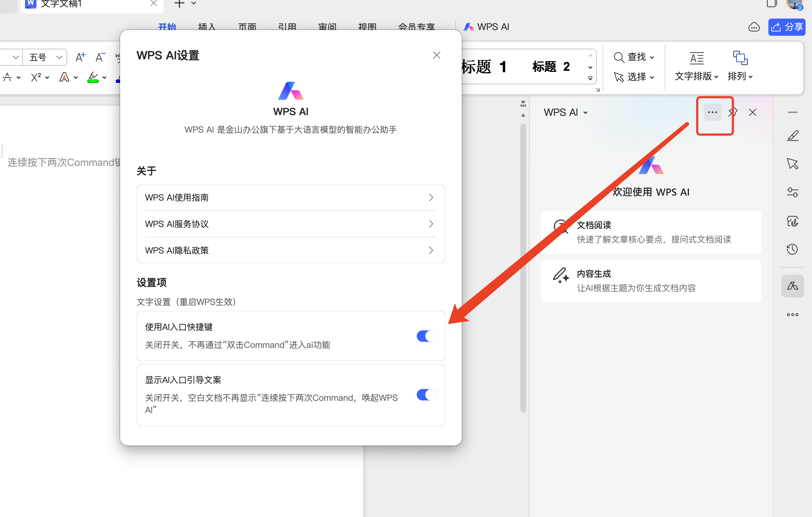Collapse right sidebar with minus icon

click(792, 112)
